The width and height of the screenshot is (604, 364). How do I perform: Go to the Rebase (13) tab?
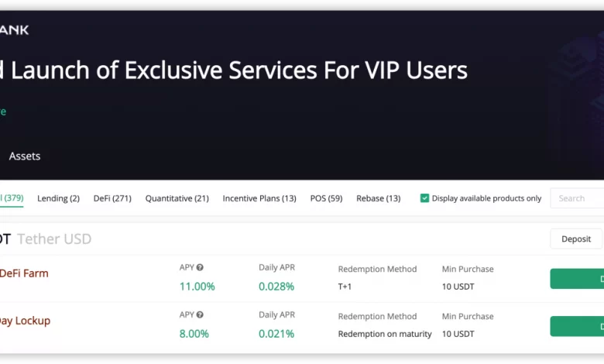coord(378,198)
